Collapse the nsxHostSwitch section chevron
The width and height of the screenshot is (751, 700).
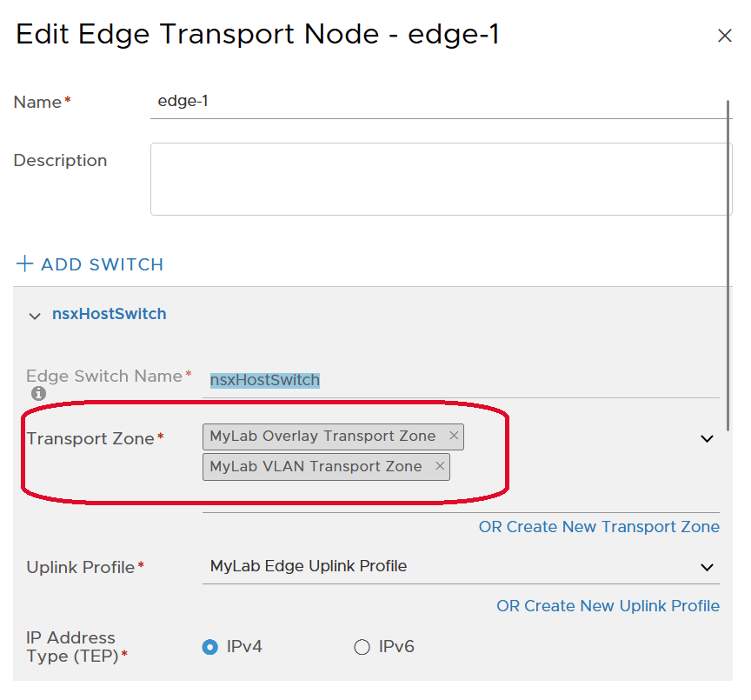point(35,316)
